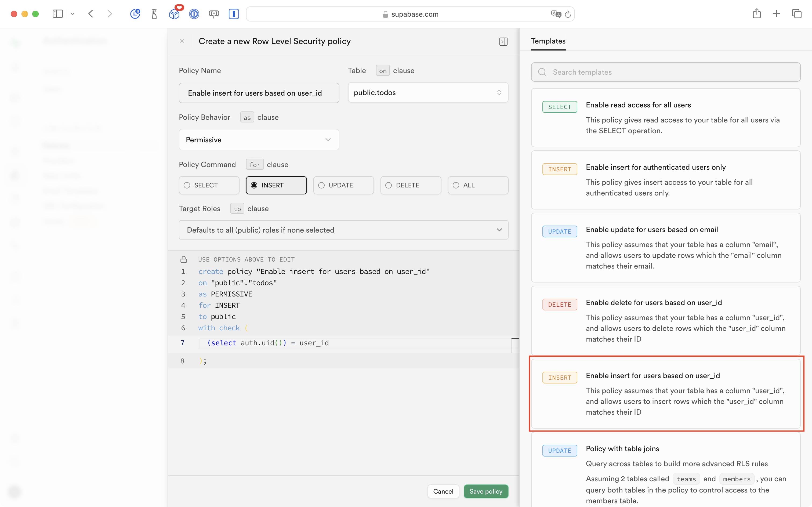Viewport: 812px width, 507px height.
Task: Expand the Target Roles dropdown
Action: coord(343,230)
